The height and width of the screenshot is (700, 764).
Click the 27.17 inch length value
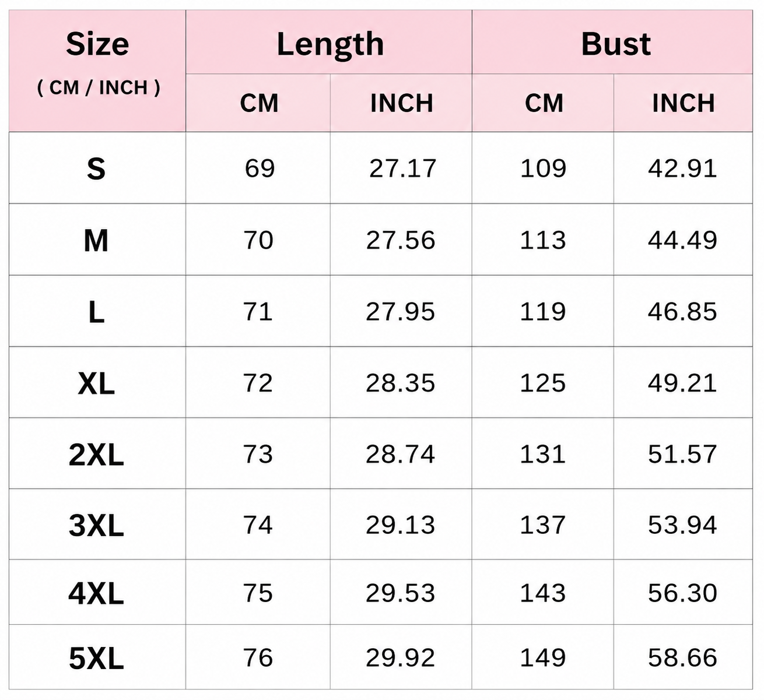[402, 168]
